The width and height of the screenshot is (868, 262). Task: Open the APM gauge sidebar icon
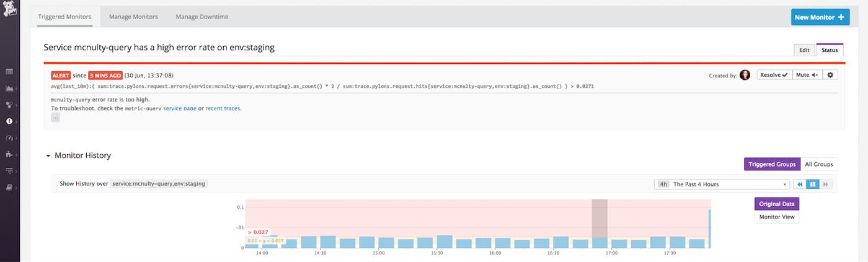pyautogui.click(x=9, y=138)
